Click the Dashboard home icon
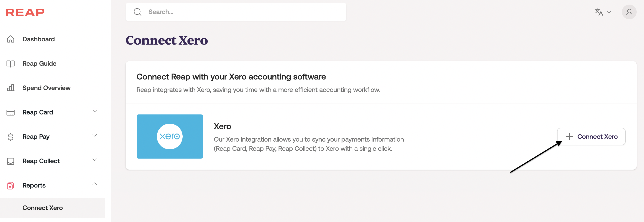 [x=11, y=39]
